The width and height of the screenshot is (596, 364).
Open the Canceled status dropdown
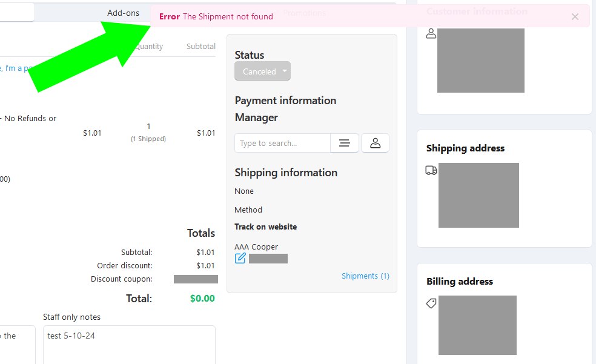pos(262,71)
